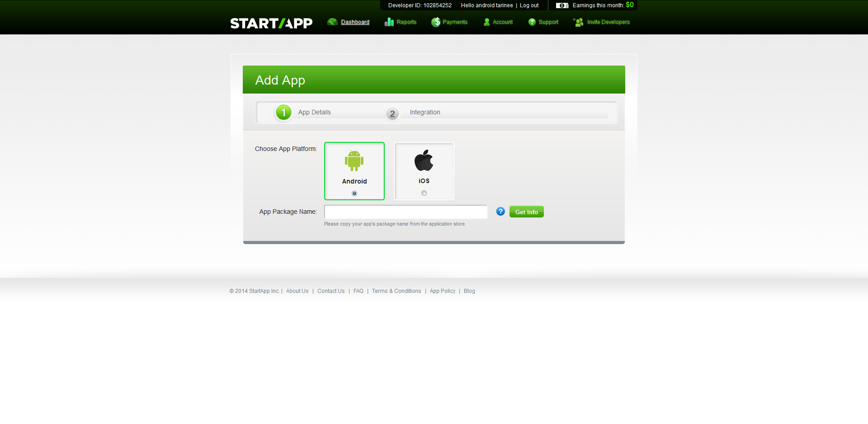
Task: Open the Terms & Conditions footer link
Action: (x=396, y=291)
